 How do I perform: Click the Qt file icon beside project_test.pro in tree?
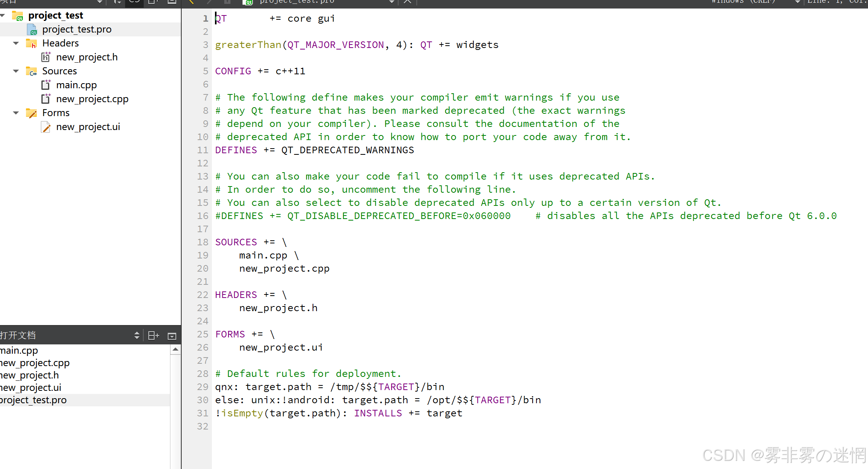point(32,29)
